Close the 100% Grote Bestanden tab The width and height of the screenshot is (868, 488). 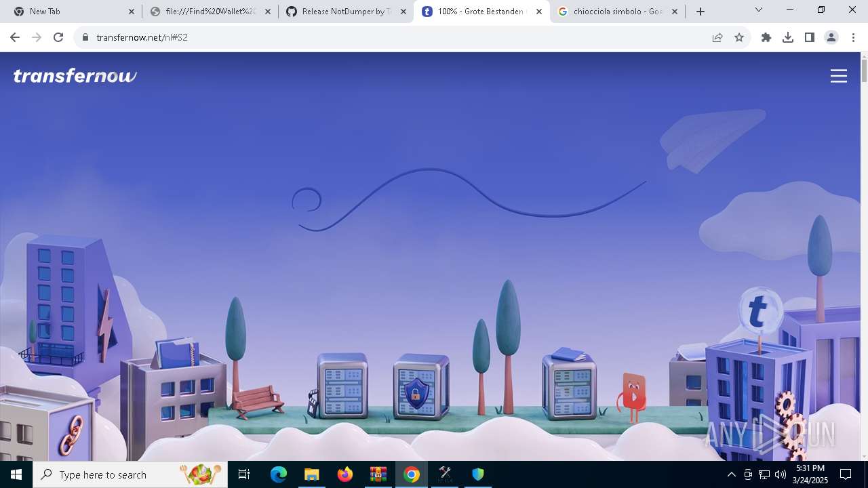click(539, 12)
